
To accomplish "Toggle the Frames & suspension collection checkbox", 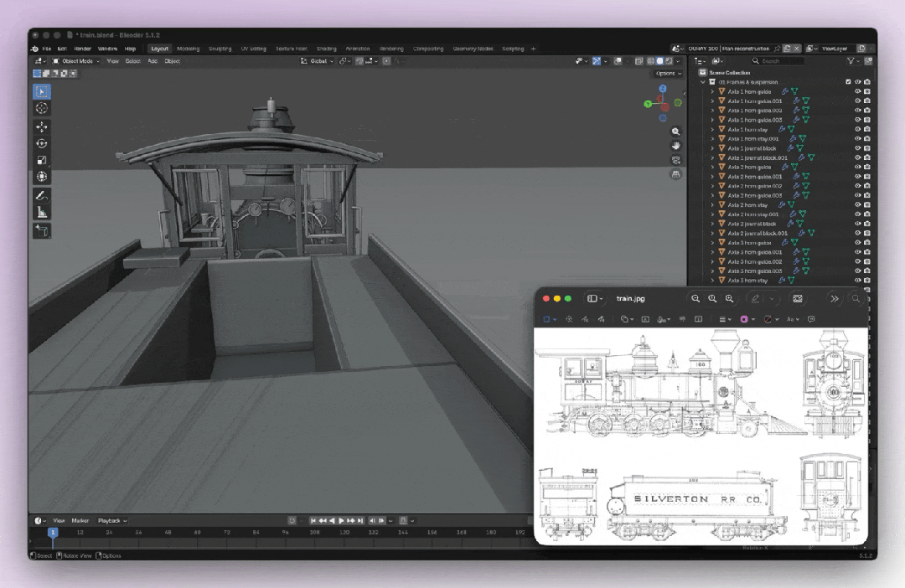I will coord(848,82).
